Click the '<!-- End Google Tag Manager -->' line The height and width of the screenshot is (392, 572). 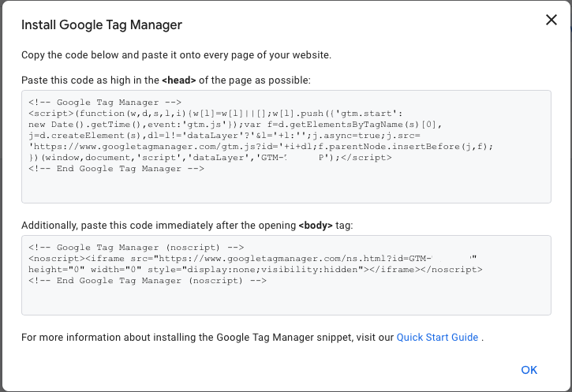pyautogui.click(x=116, y=169)
